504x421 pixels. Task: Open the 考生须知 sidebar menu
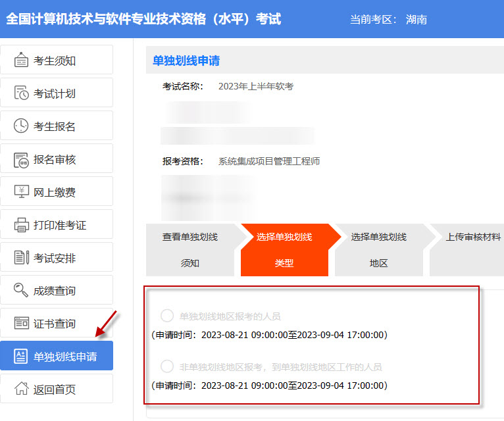pos(57,60)
